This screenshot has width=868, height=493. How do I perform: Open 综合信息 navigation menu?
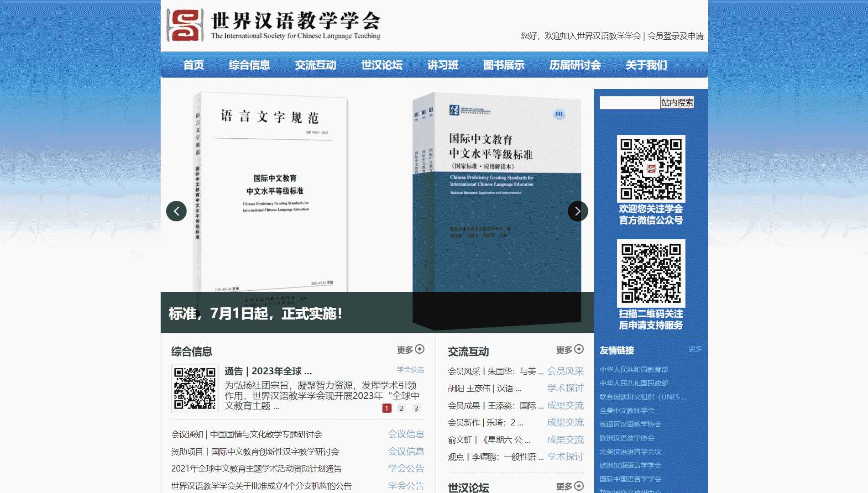click(249, 65)
